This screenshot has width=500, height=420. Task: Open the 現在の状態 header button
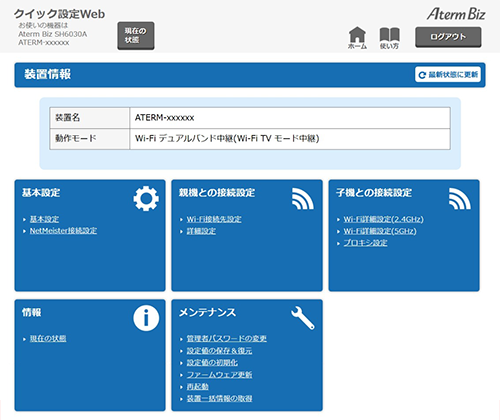point(136,36)
